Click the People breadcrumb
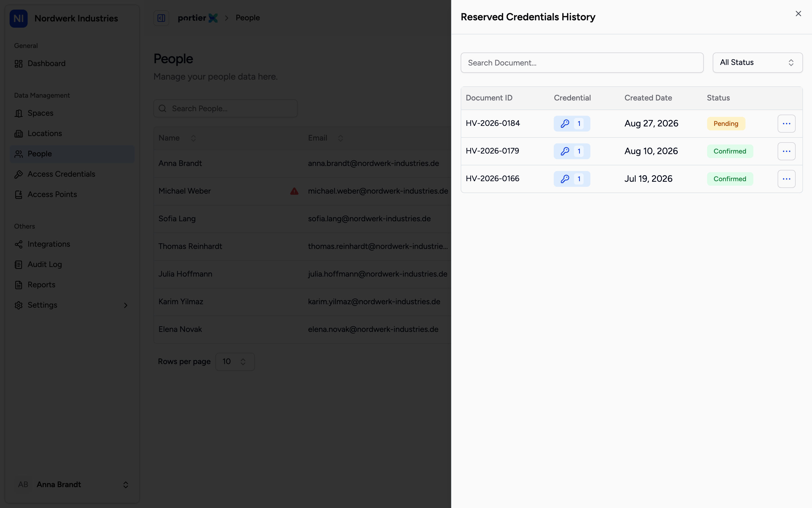This screenshot has width=812, height=508. [248, 18]
